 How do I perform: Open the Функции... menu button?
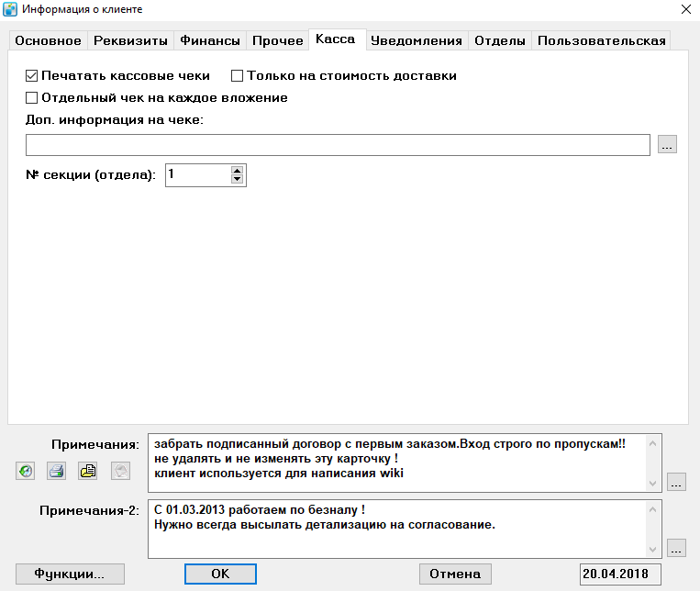coord(70,574)
